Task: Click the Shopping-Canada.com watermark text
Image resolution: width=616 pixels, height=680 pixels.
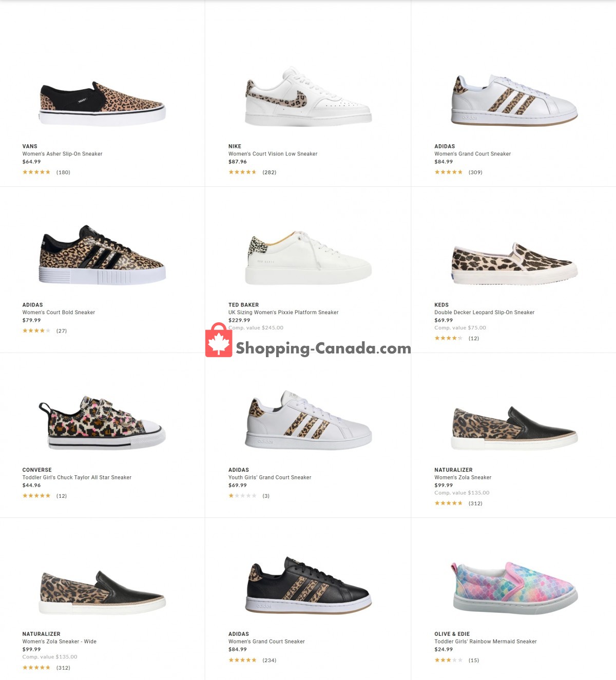Action: click(323, 348)
